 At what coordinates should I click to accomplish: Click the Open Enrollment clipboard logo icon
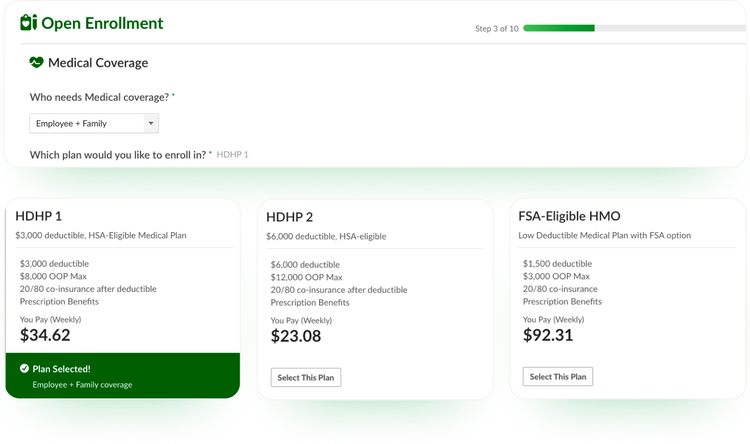tap(28, 22)
